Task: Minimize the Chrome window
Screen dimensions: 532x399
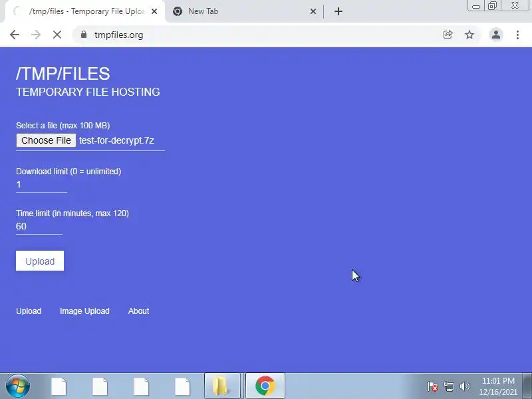Action: click(x=475, y=6)
